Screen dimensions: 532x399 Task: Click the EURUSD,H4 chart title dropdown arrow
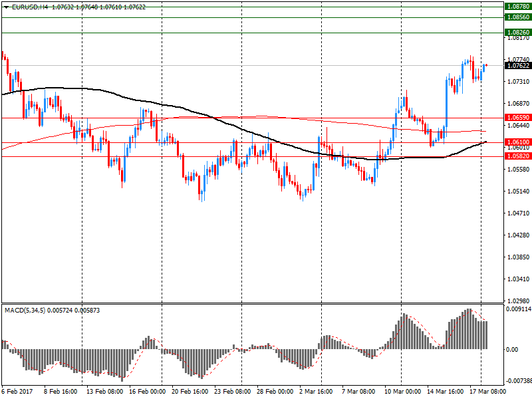point(7,7)
